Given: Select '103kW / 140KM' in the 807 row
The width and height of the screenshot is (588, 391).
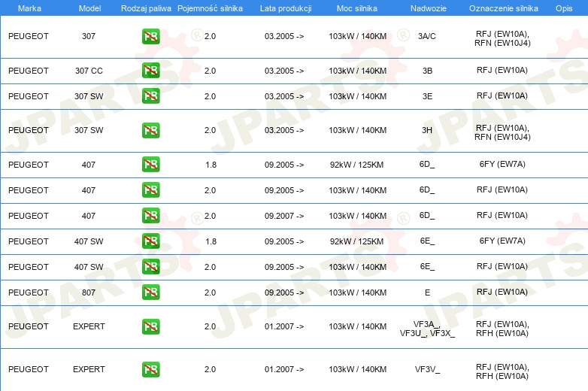Looking at the screenshot, I should coord(358,292).
